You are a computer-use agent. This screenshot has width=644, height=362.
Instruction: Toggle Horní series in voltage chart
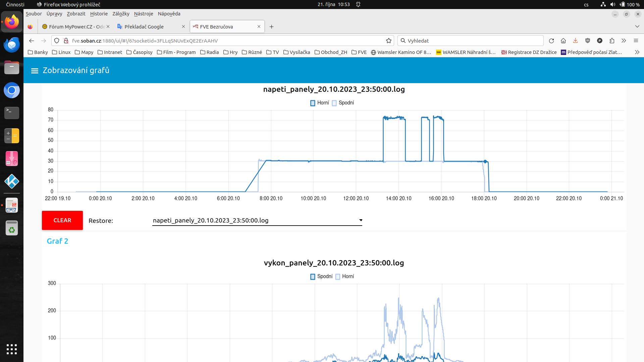click(320, 103)
